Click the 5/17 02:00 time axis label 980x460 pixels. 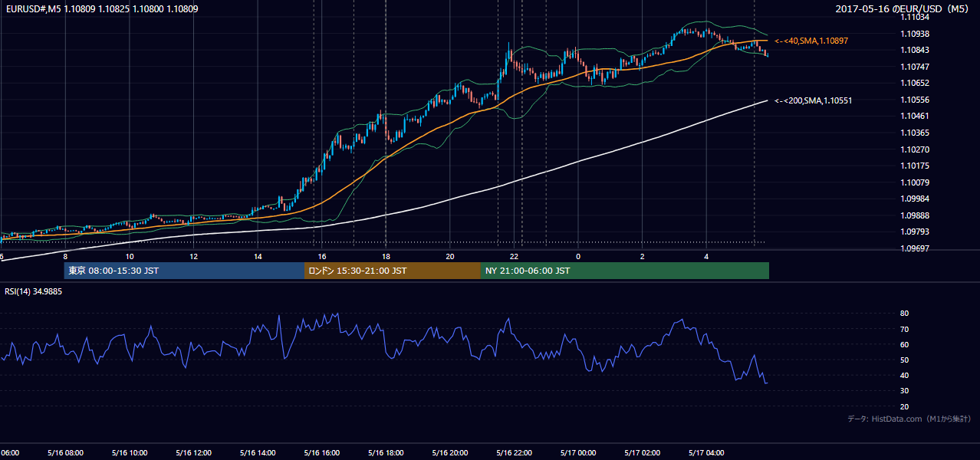coord(643,453)
